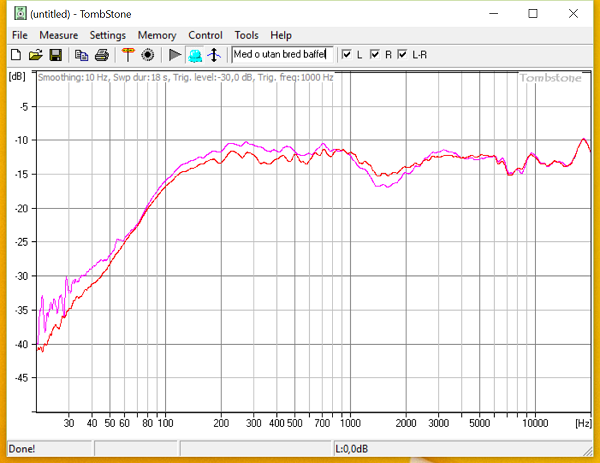Click the 200 Hz axis label

coord(221,423)
